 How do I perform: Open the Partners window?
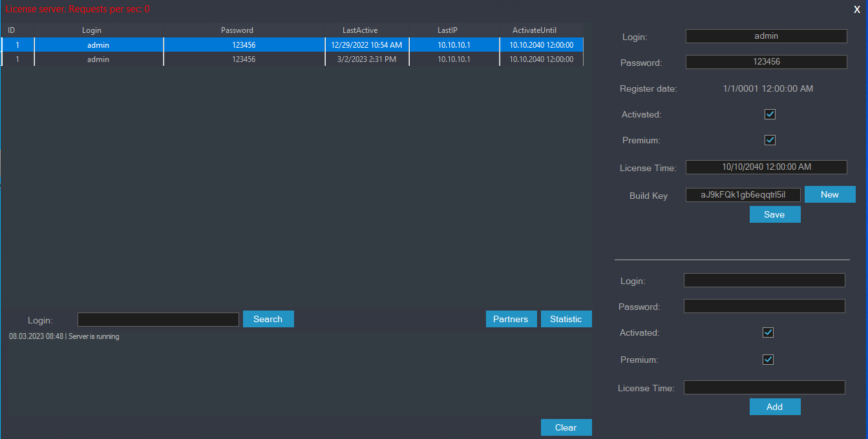(x=511, y=319)
